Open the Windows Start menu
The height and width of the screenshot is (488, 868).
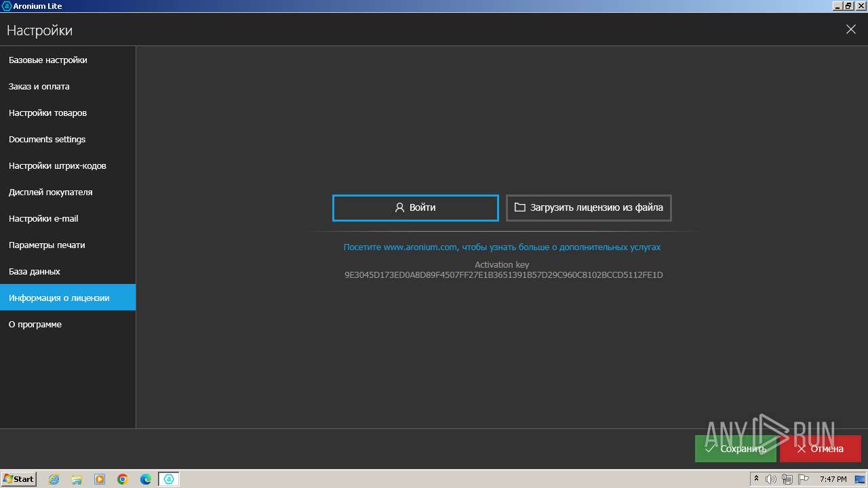(x=19, y=479)
